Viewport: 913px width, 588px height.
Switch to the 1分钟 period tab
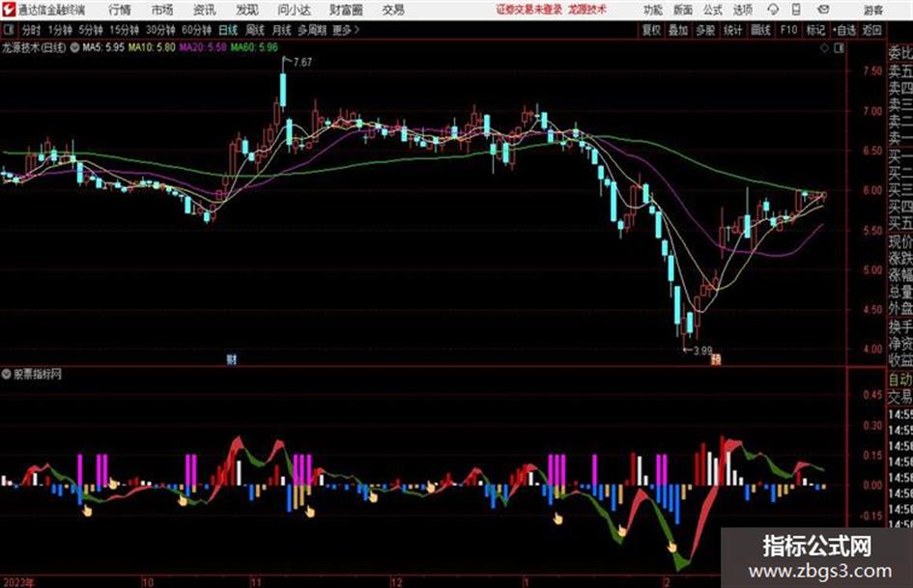point(59,30)
